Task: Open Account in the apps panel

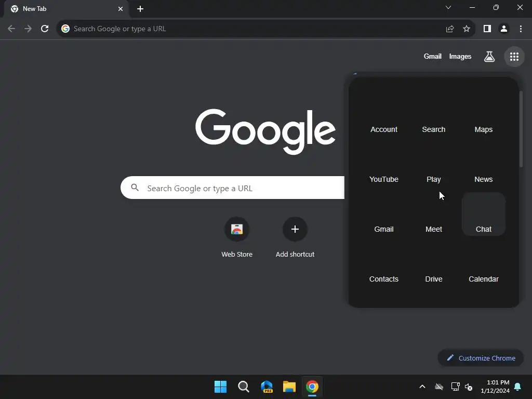Action: (x=384, y=115)
